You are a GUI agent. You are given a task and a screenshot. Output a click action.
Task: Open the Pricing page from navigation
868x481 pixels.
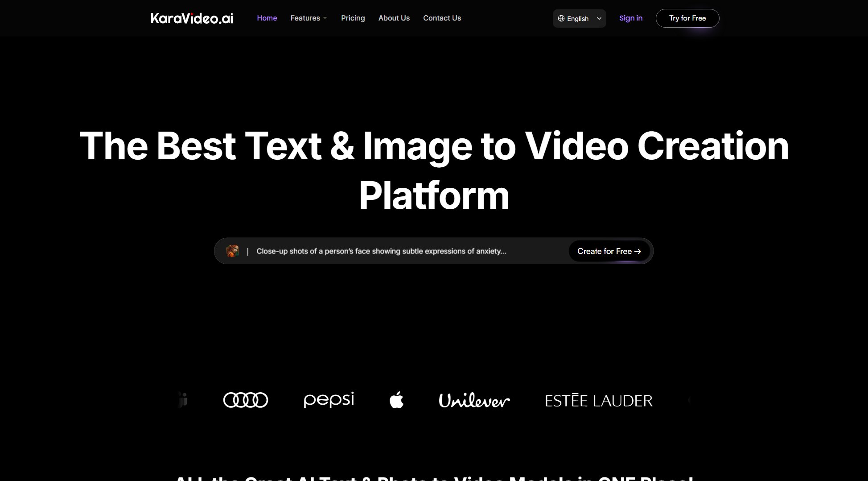click(x=353, y=18)
